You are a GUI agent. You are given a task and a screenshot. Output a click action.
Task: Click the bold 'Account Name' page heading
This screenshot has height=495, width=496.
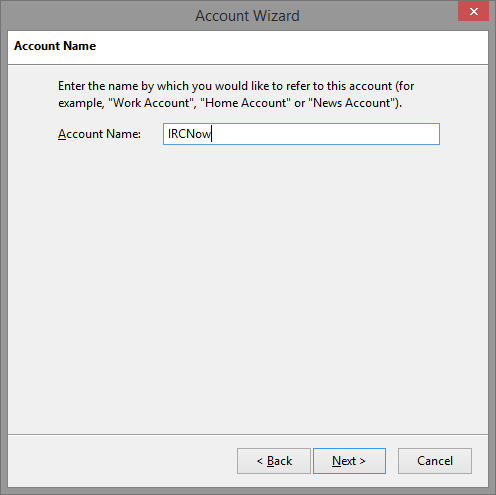pyautogui.click(x=55, y=46)
